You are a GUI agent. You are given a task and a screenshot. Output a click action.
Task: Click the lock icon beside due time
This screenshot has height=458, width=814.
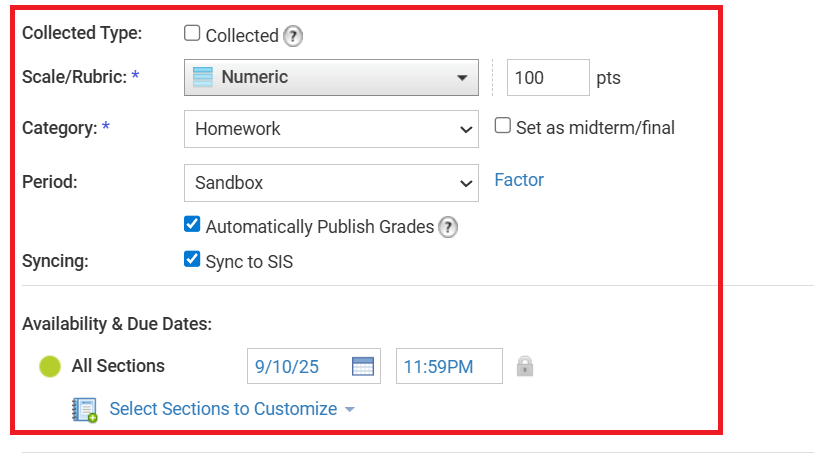524,366
